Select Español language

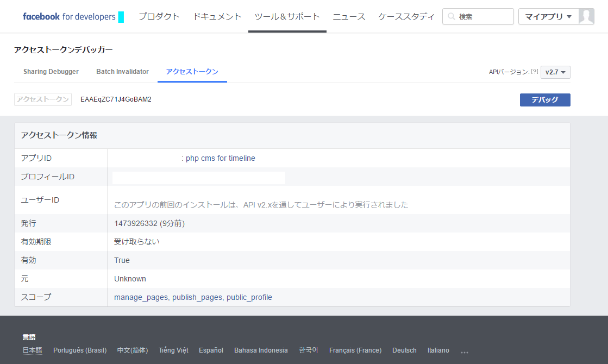(x=211, y=350)
